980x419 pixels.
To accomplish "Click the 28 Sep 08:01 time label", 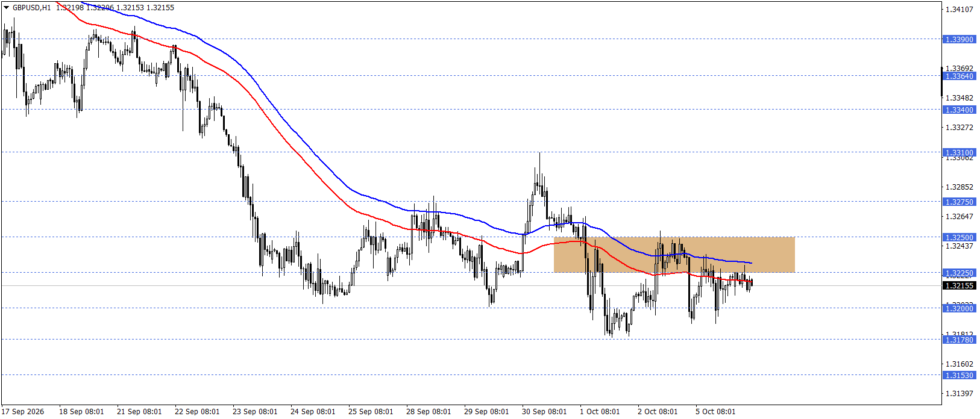I will [x=429, y=412].
